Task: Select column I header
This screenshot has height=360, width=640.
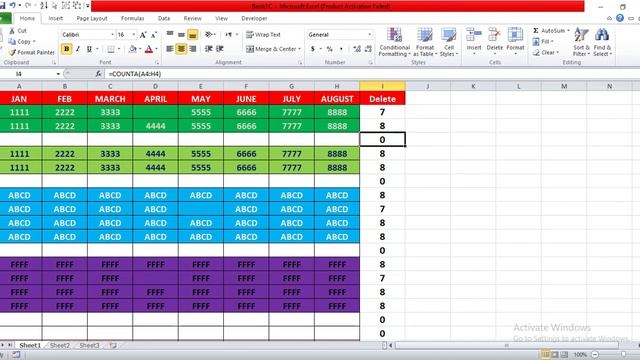Action: 382,86
